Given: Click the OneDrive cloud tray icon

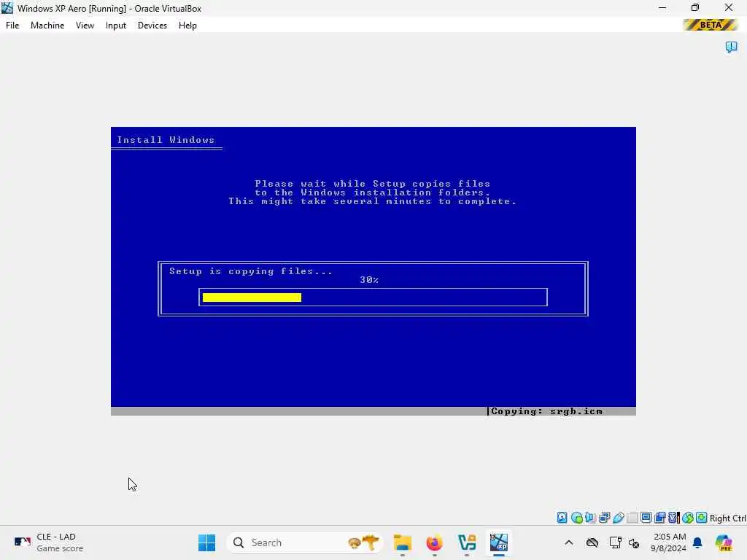Looking at the screenshot, I should [592, 542].
